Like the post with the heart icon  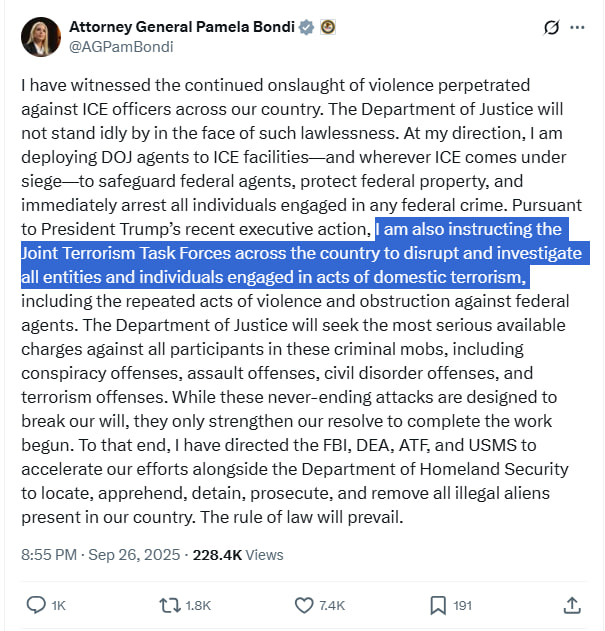(304, 605)
